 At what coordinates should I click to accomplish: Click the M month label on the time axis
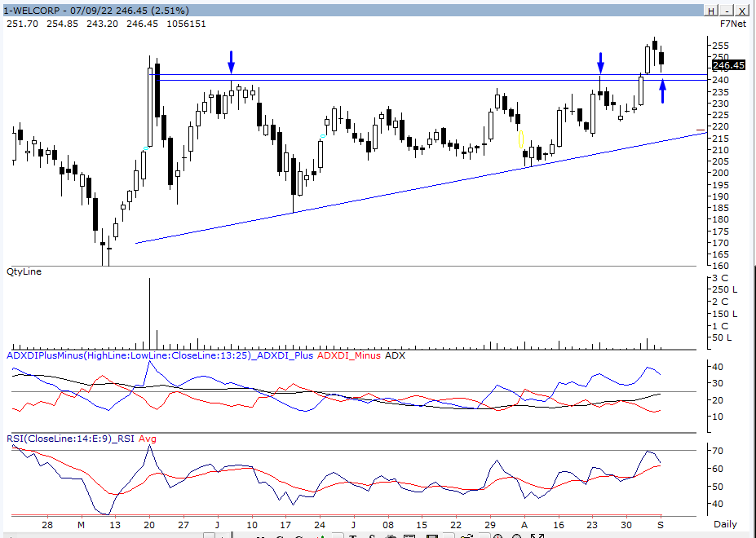tap(81, 525)
